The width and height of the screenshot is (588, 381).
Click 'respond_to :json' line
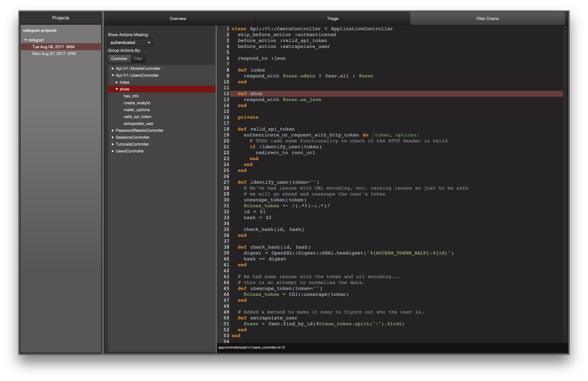[262, 58]
